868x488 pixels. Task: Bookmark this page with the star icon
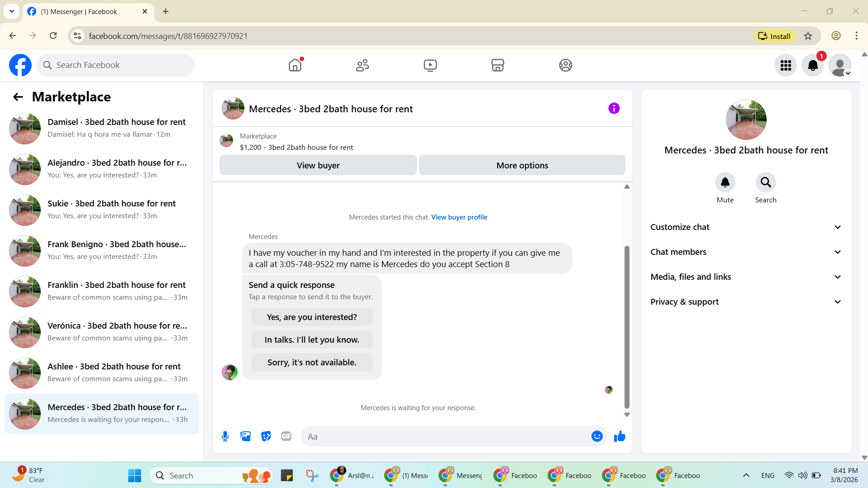tap(808, 36)
